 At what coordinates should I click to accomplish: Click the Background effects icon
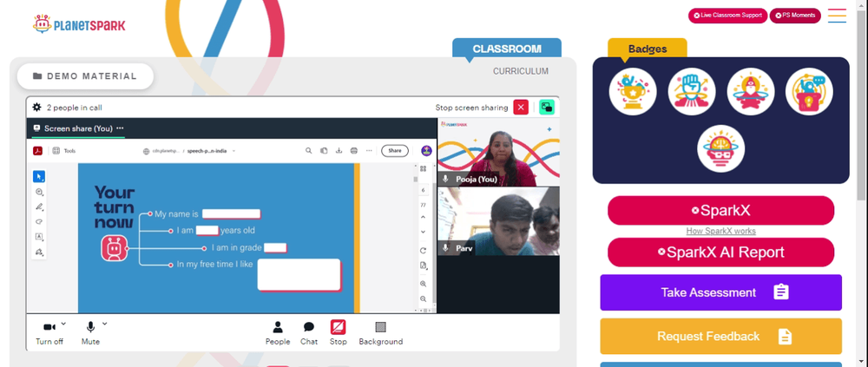pos(381,333)
